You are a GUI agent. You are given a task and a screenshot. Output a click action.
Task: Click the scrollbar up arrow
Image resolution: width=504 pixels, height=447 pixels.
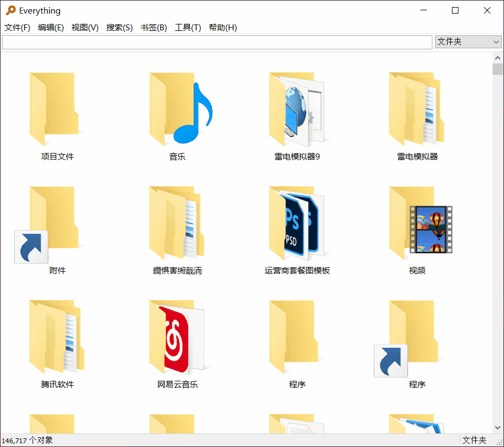click(x=497, y=58)
